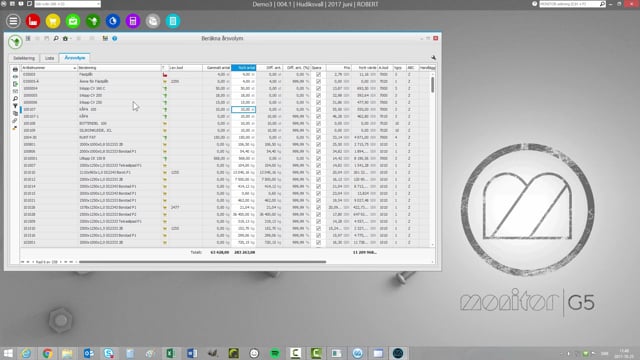
Task: Toggle Spara checkbox in the Utlopp IX 100 B row
Action: 318,158
